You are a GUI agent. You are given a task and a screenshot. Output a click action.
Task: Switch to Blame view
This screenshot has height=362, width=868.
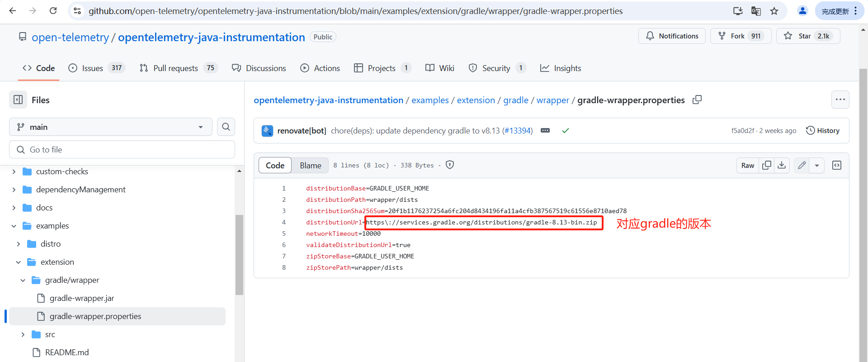point(311,165)
